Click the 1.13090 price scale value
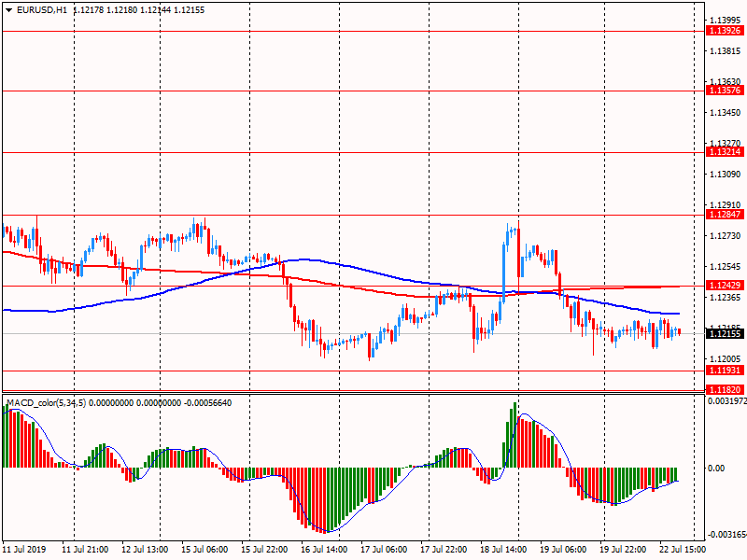The width and height of the screenshot is (747, 560). pos(726,175)
